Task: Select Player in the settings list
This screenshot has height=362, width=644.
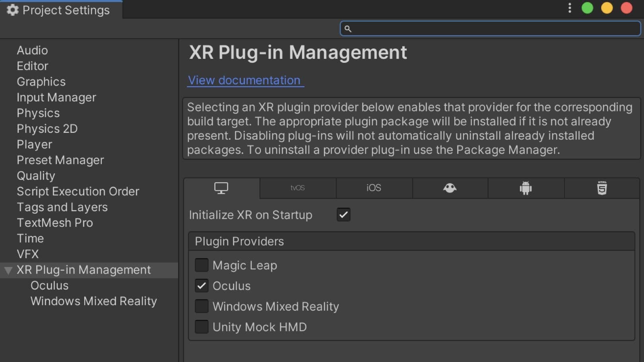Action: click(x=34, y=144)
